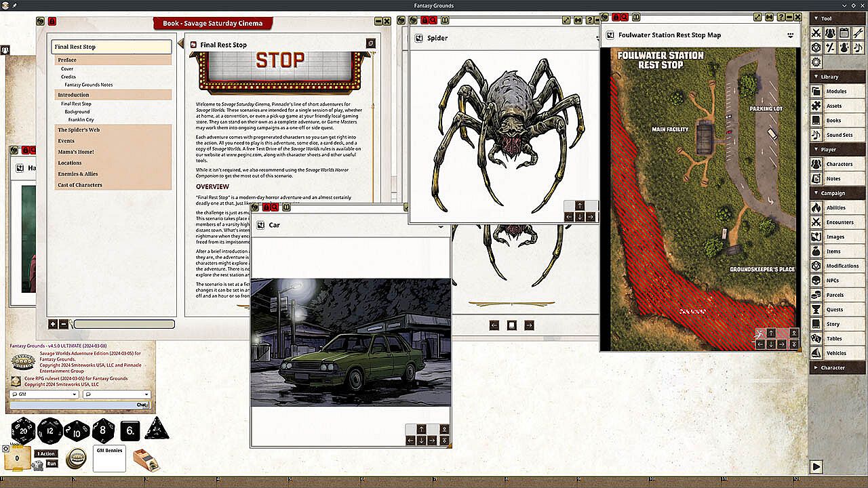Open the Locations chapter

(113, 163)
